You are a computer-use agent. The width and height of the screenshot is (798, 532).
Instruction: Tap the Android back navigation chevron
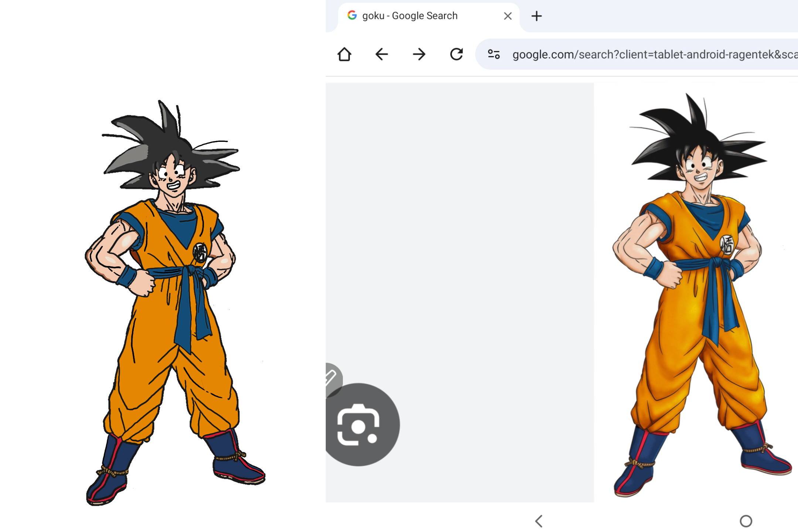pyautogui.click(x=539, y=521)
